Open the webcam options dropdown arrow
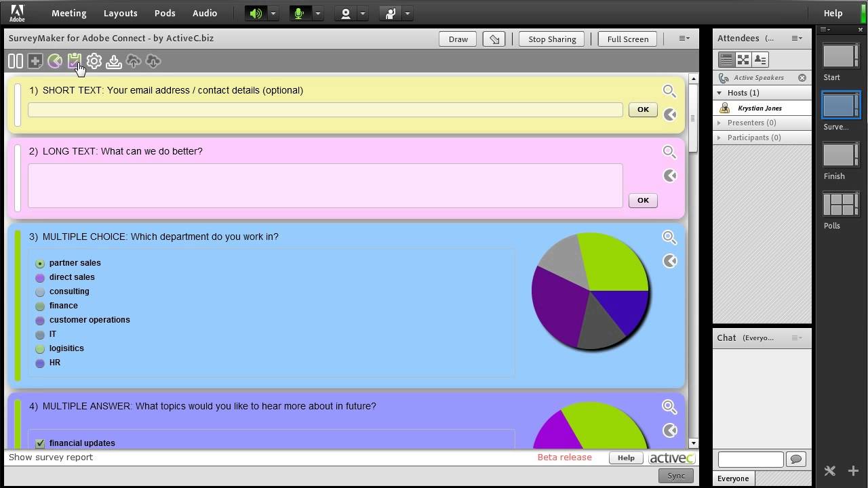The width and height of the screenshot is (868, 488). click(x=362, y=14)
